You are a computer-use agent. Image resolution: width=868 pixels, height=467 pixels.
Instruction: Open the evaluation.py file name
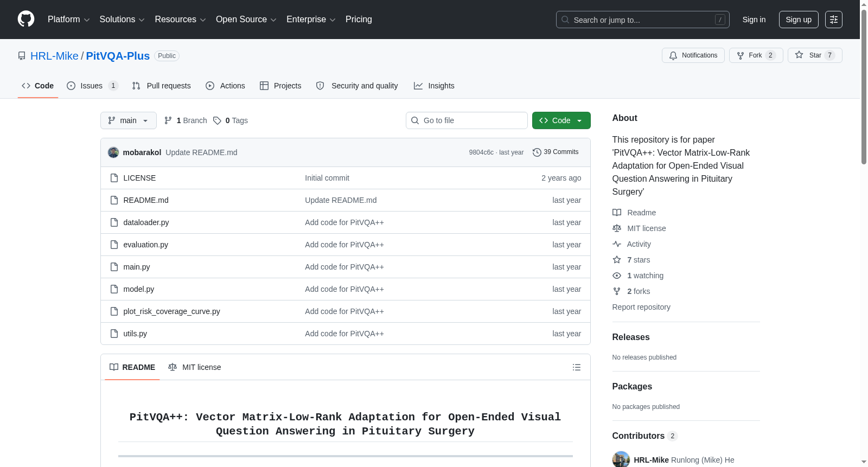coord(145,245)
